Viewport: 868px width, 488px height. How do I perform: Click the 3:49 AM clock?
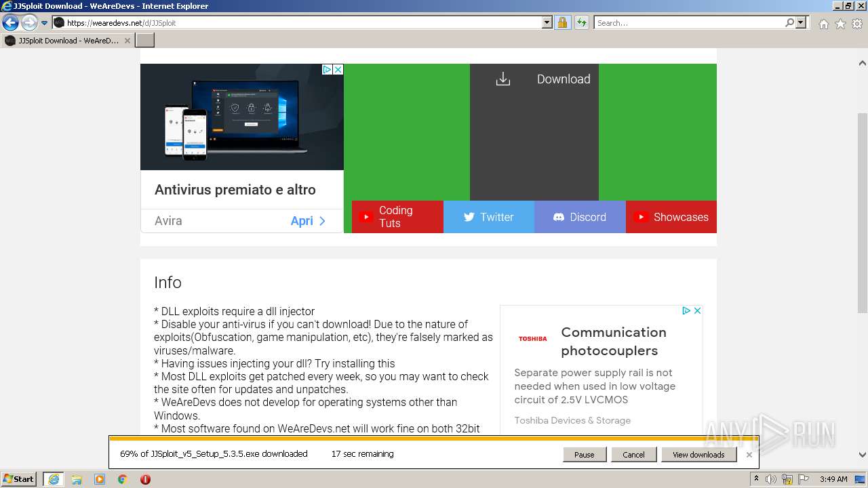(833, 479)
